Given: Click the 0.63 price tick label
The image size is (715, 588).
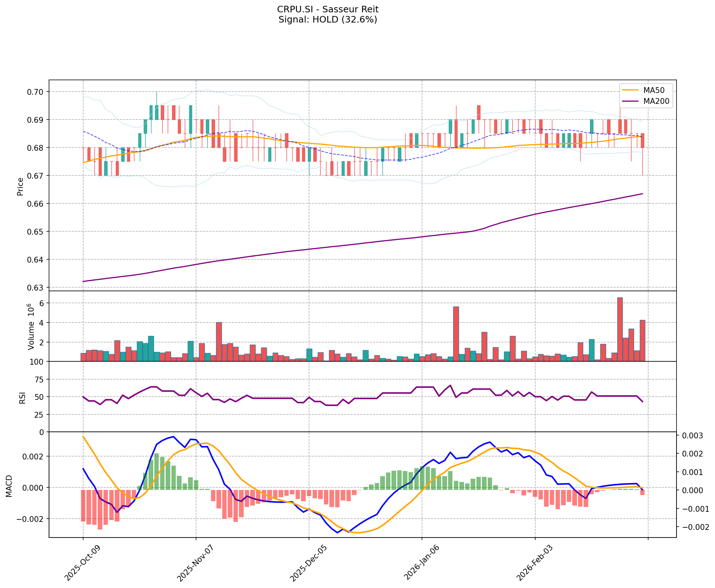Looking at the screenshot, I should tap(35, 287).
